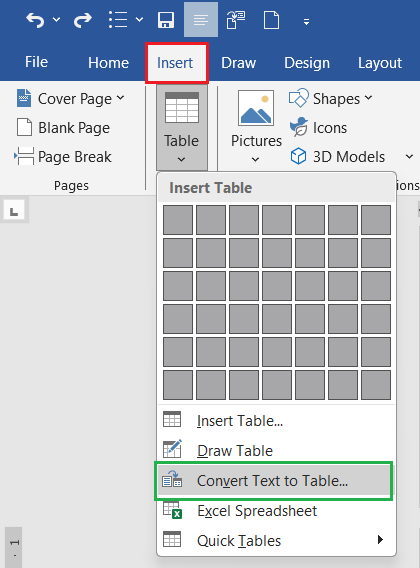Go to the Layout tab
Image resolution: width=420 pixels, height=568 pixels.
[x=380, y=63]
